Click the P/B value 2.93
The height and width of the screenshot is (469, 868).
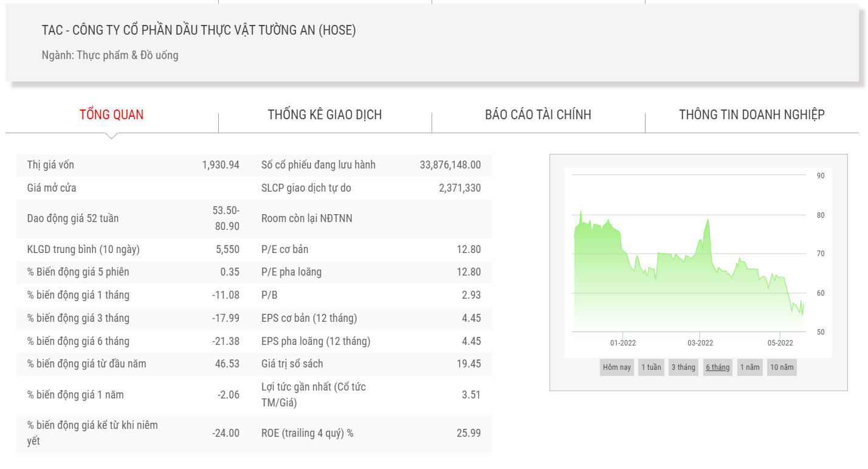pos(471,295)
